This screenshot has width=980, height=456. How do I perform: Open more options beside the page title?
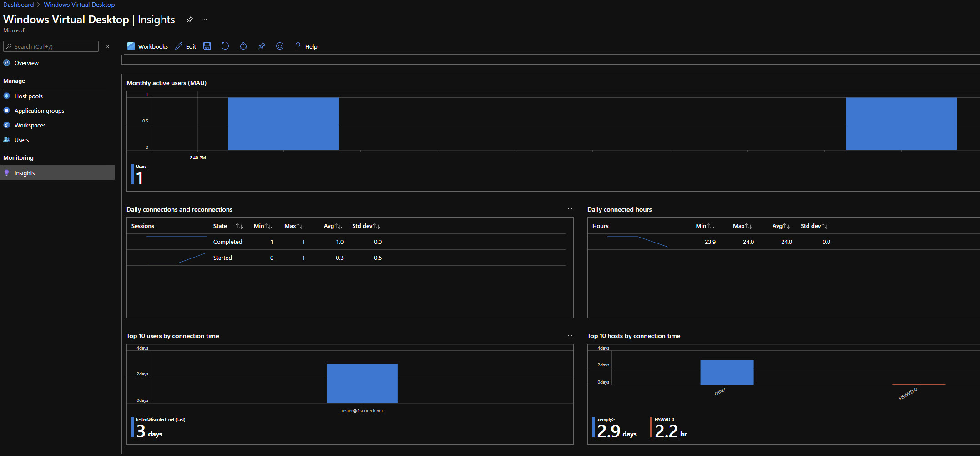click(x=204, y=20)
